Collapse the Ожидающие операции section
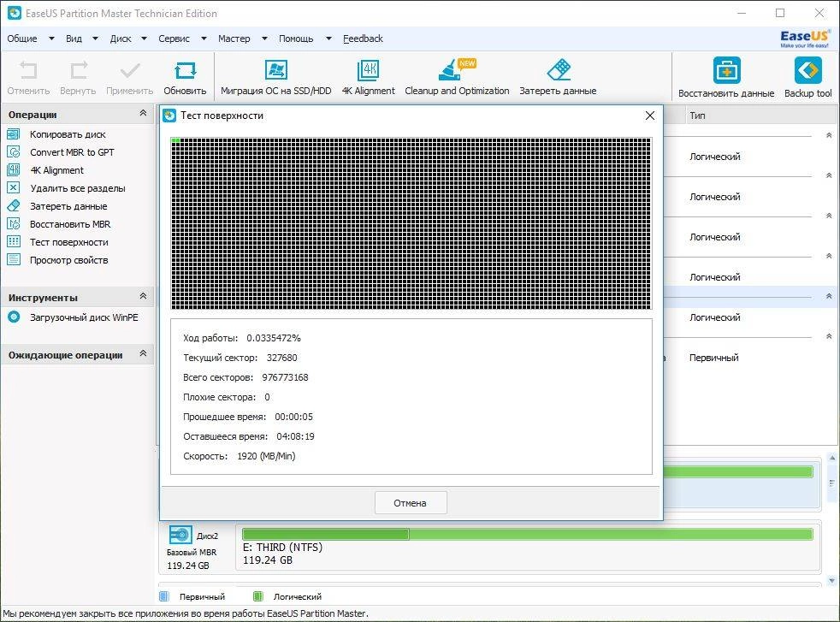 pyautogui.click(x=143, y=353)
